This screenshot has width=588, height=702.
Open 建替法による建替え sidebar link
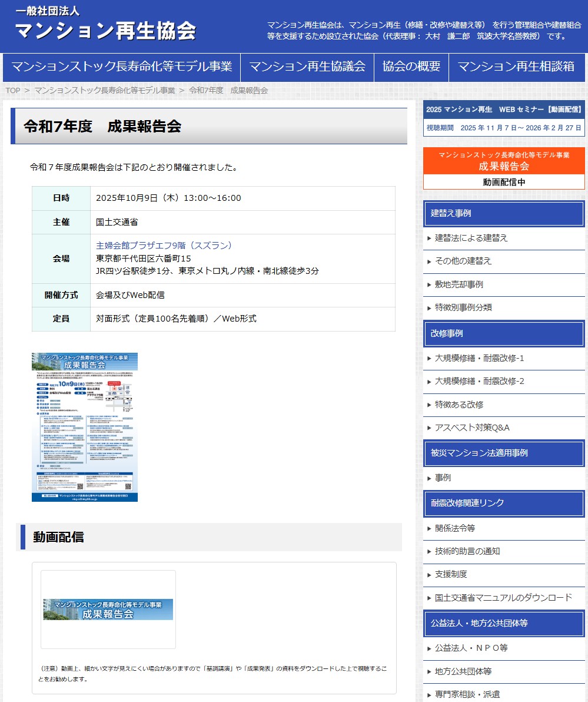471,238
